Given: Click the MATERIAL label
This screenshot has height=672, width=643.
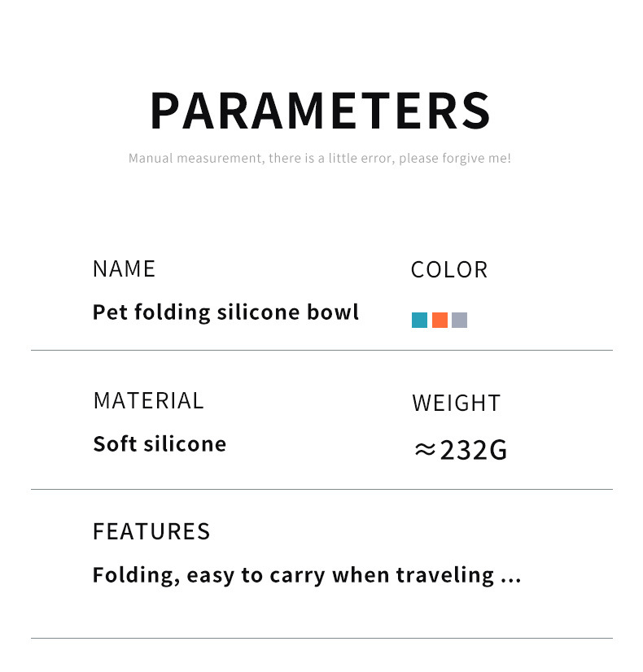Looking at the screenshot, I should coord(148,400).
